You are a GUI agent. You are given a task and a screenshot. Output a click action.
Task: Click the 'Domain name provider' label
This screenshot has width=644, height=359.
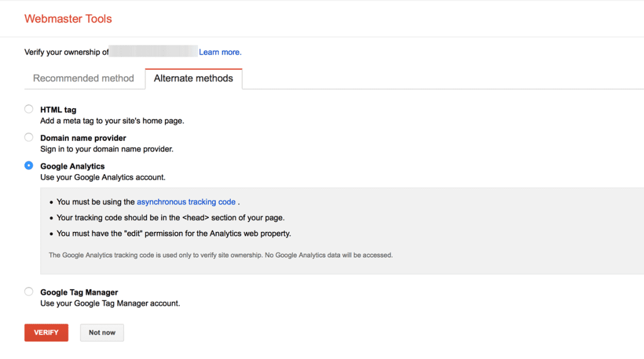click(x=83, y=138)
